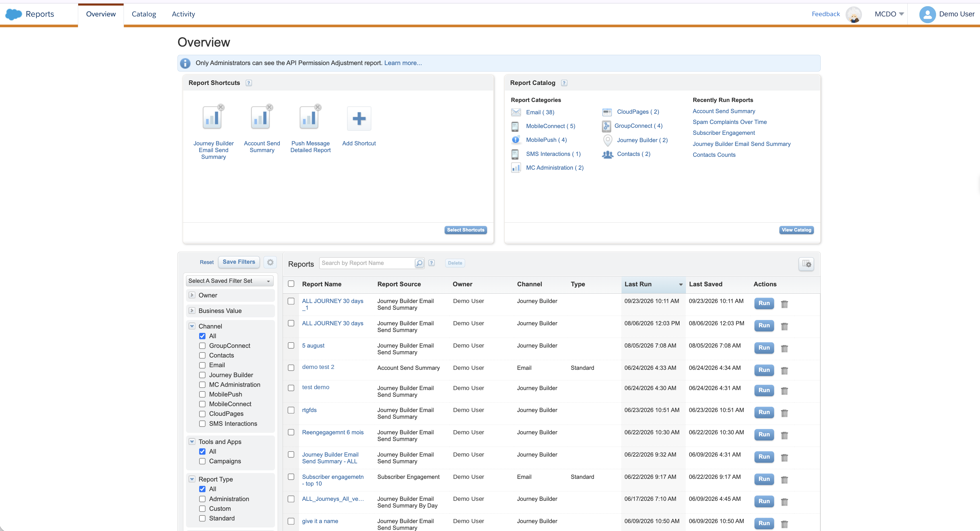The width and height of the screenshot is (980, 531).
Task: Select the test demo report checkbox
Action: coord(291,388)
